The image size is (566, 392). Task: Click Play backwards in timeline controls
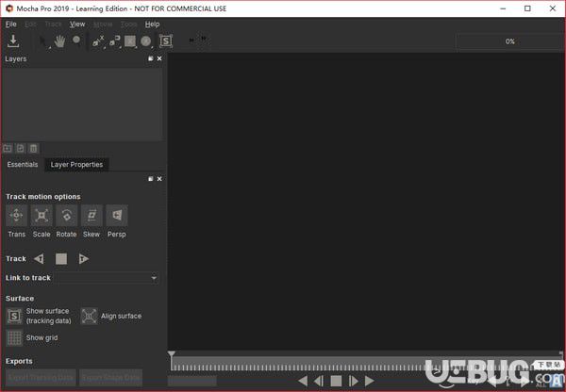coord(303,381)
